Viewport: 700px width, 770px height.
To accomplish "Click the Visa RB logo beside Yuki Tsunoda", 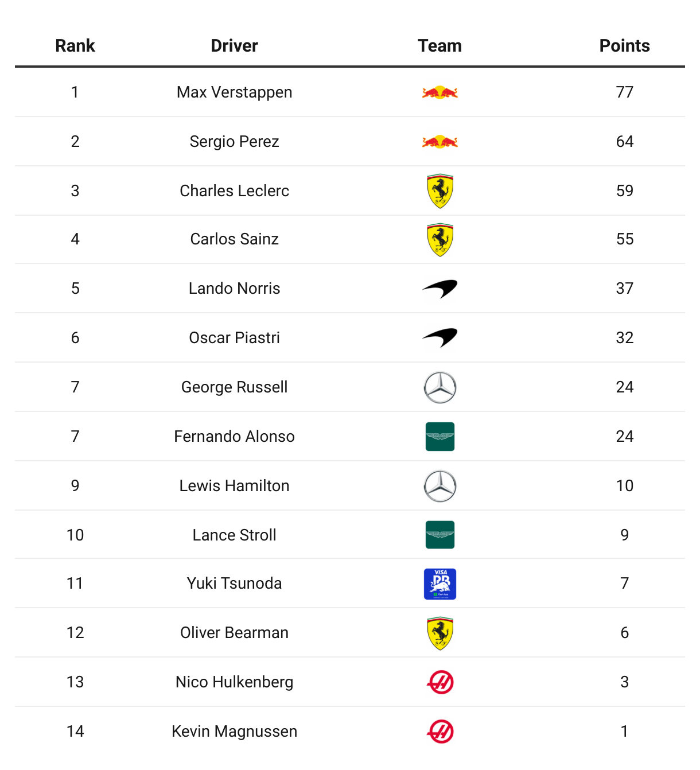I will [x=440, y=584].
